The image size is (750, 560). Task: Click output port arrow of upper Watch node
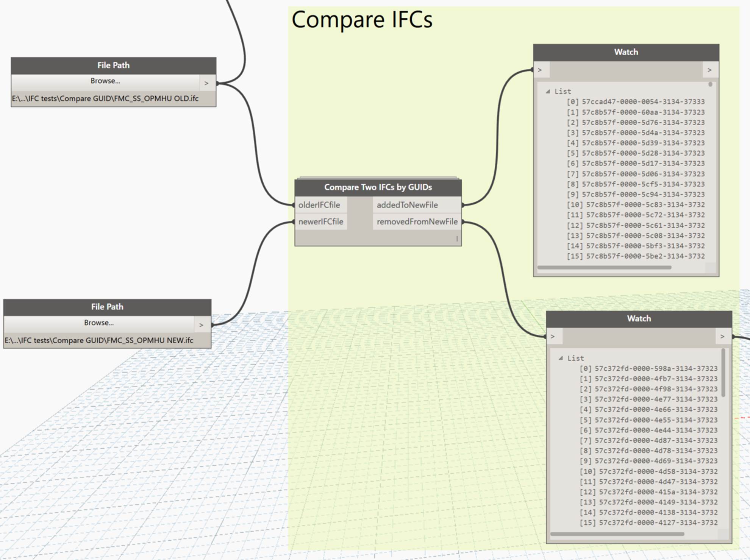[709, 70]
